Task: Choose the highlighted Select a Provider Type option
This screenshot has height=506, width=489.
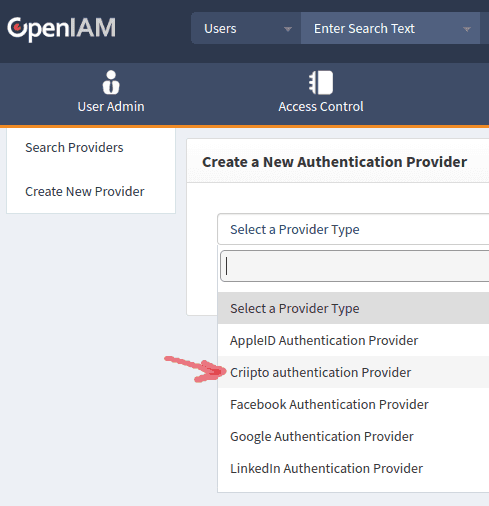Action: pyautogui.click(x=353, y=308)
